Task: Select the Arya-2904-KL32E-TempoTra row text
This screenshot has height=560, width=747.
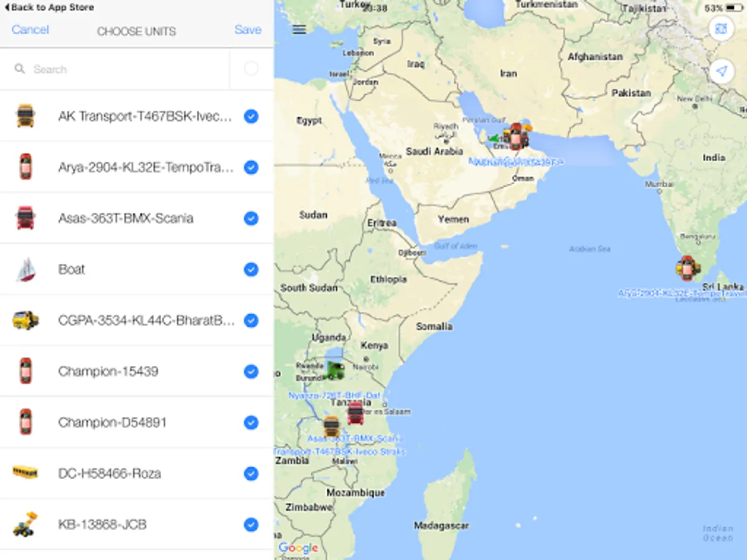Action: 146,167
